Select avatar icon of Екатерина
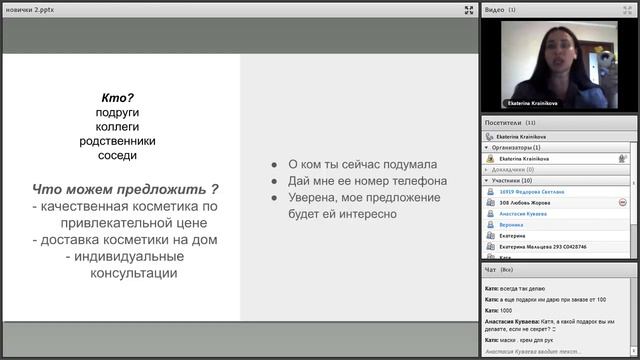The height and width of the screenshot is (360, 640). tap(490, 236)
